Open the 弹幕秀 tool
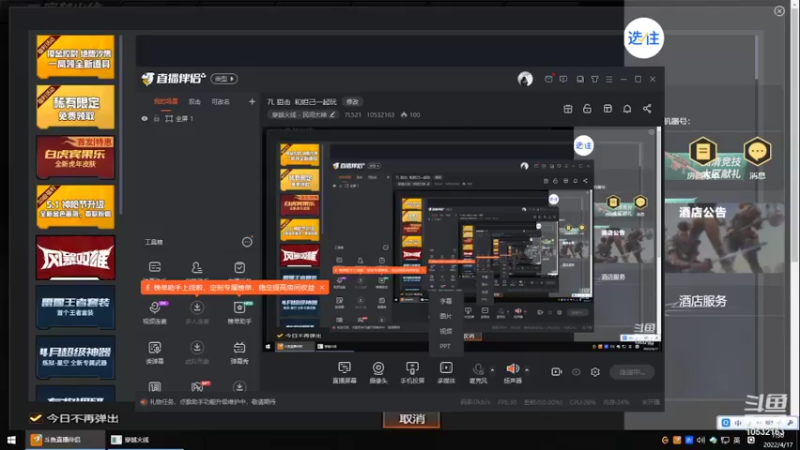Image resolution: width=800 pixels, height=450 pixels. tap(239, 352)
